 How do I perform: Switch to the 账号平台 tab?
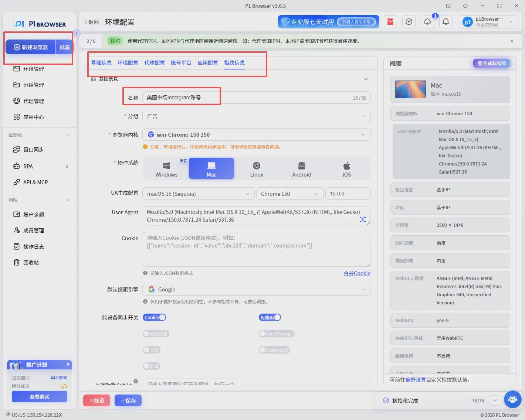181,63
